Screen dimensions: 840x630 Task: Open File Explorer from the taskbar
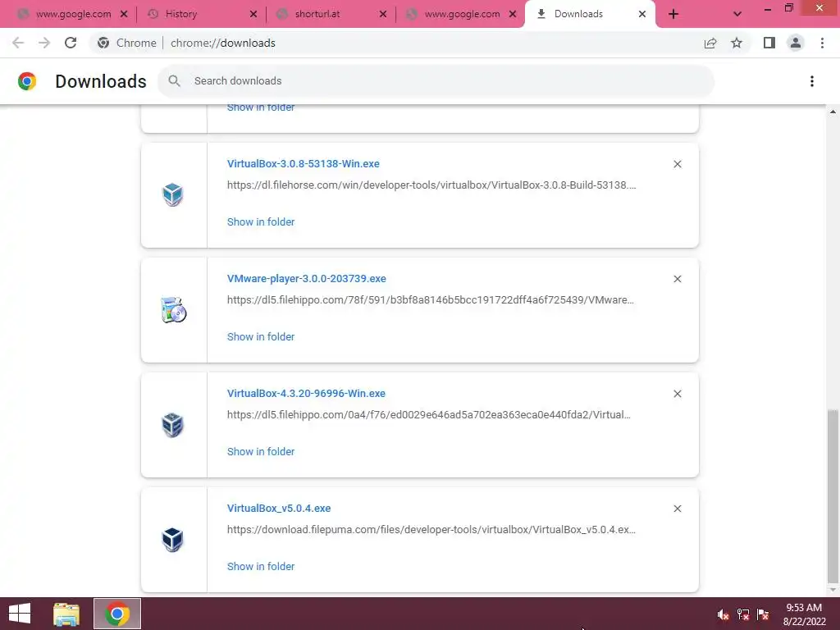(66, 614)
